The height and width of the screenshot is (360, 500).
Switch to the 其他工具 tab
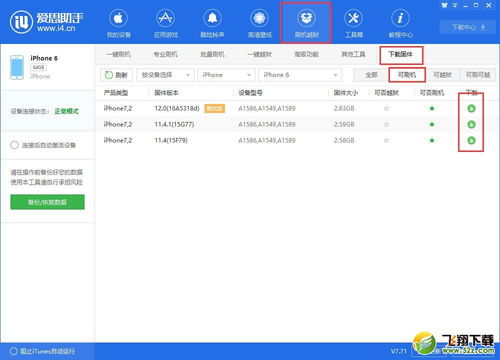pos(353,54)
